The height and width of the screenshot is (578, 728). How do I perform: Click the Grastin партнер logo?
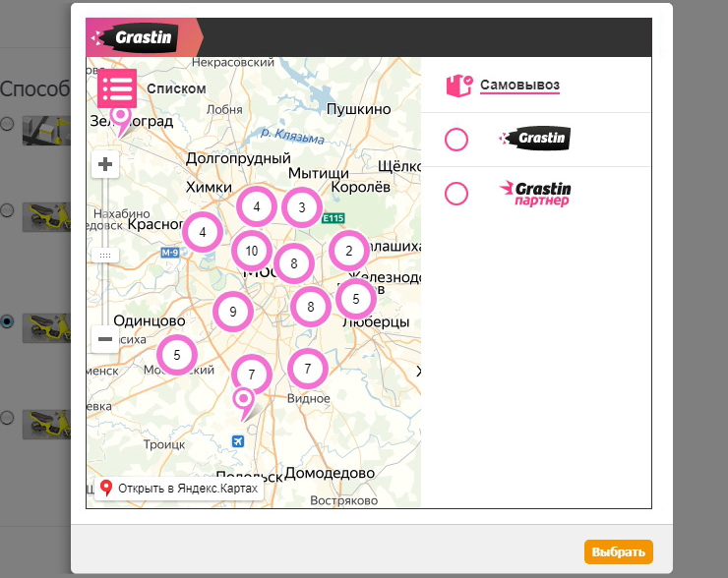tap(535, 193)
